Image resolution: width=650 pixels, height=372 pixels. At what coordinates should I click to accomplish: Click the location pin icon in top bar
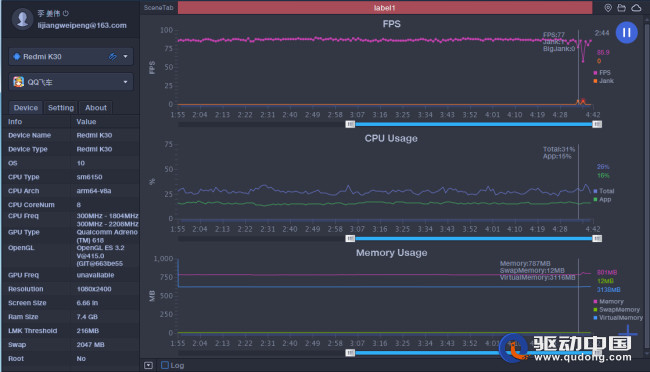tap(608, 8)
